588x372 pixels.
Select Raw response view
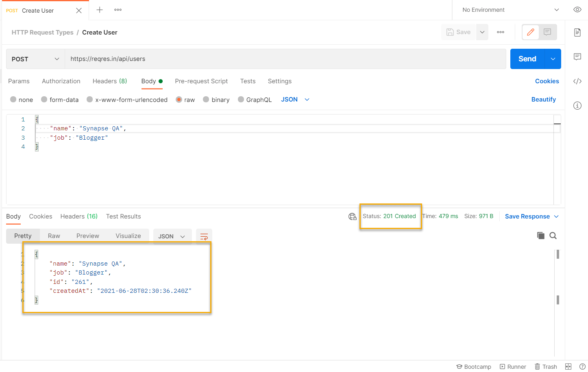[54, 236]
